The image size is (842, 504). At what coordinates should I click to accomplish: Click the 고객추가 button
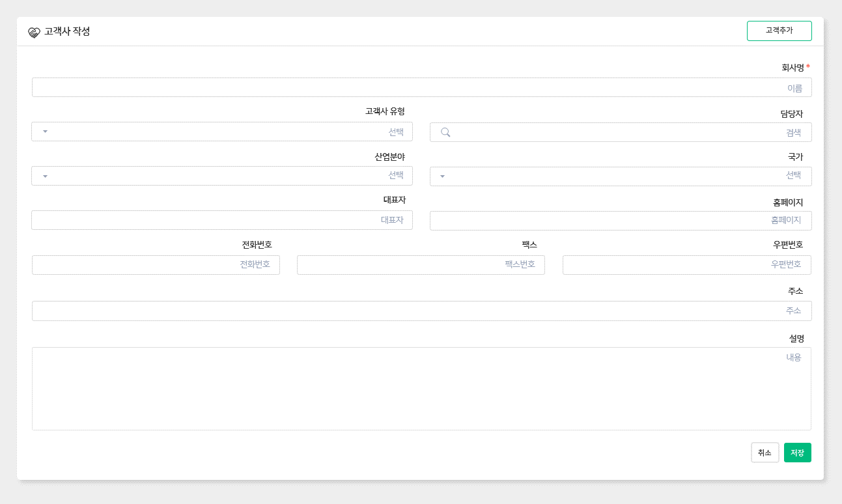[779, 31]
